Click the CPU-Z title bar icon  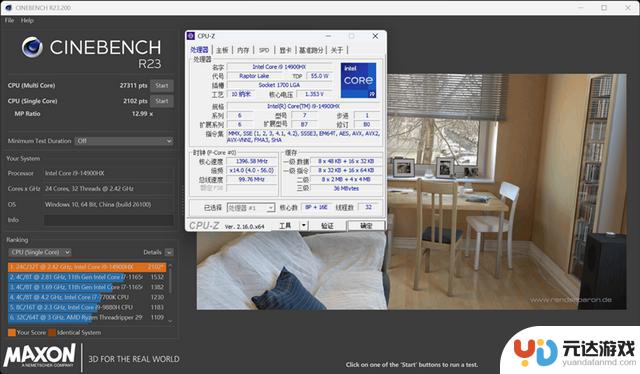pyautogui.click(x=191, y=36)
